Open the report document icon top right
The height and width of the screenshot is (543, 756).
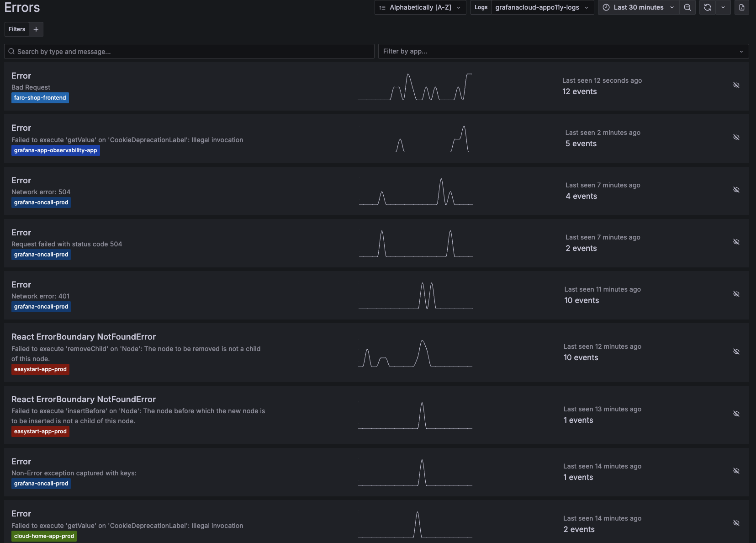pyautogui.click(x=741, y=7)
